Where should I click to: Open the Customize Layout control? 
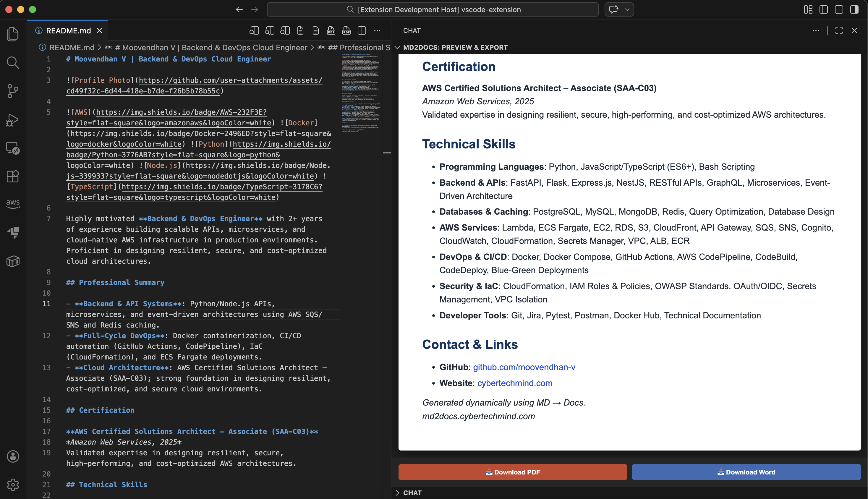808,9
